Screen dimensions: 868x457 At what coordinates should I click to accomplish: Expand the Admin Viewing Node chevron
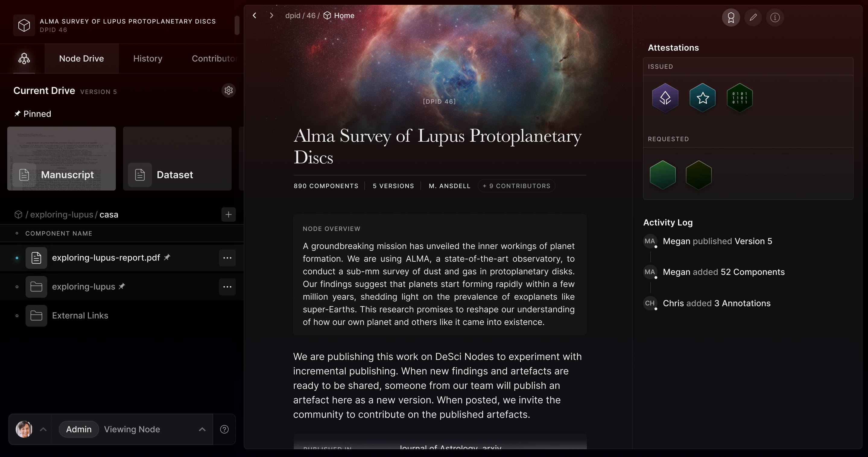pyautogui.click(x=202, y=429)
